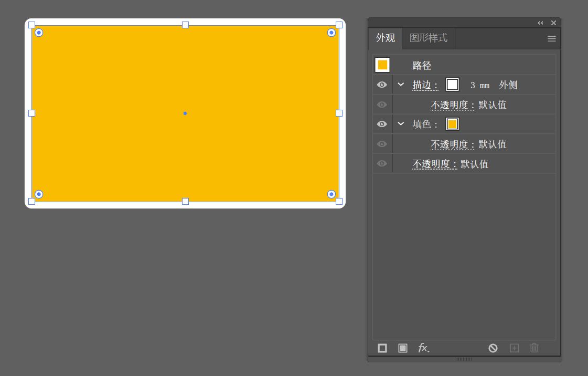
Task: Click the Add New Fill icon
Action: coord(402,348)
